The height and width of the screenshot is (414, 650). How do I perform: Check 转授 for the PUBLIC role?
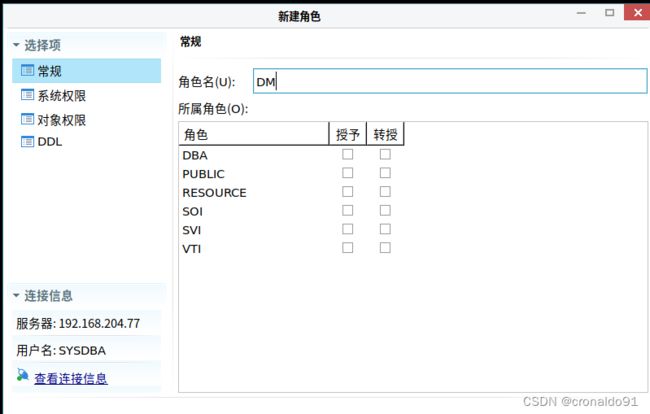[x=385, y=173]
